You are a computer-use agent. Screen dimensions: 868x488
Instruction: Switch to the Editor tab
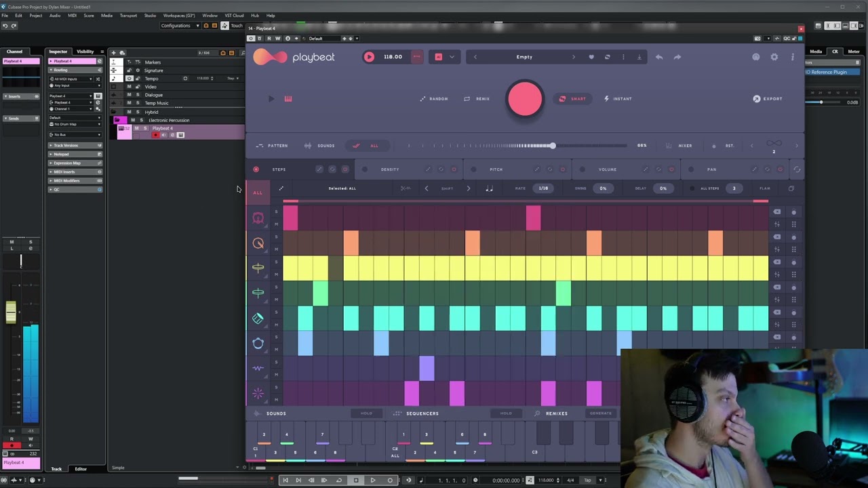[x=81, y=469]
